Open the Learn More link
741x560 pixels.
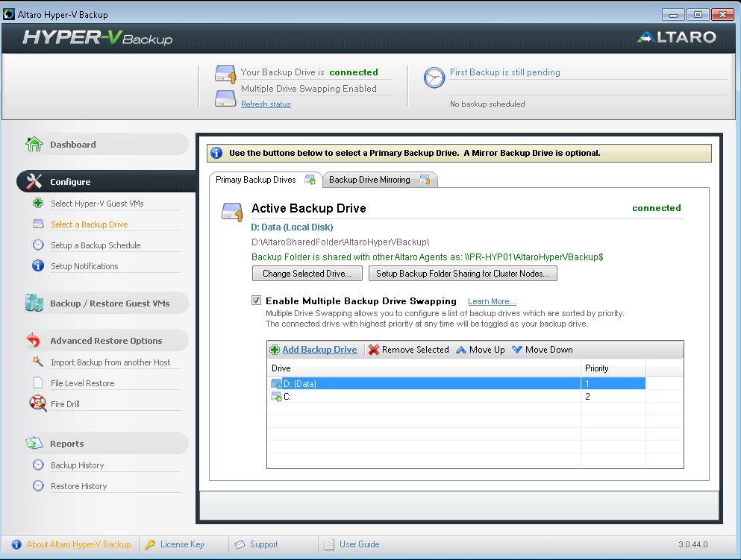pyautogui.click(x=492, y=301)
